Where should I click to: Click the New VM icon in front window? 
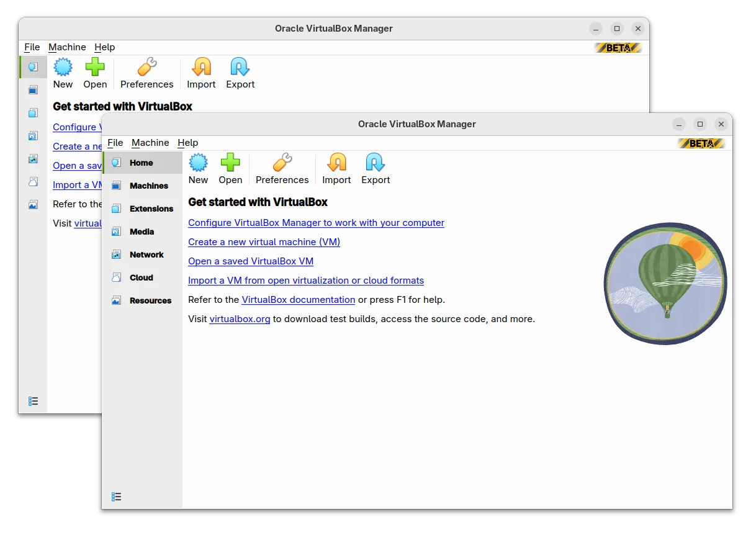(x=198, y=163)
